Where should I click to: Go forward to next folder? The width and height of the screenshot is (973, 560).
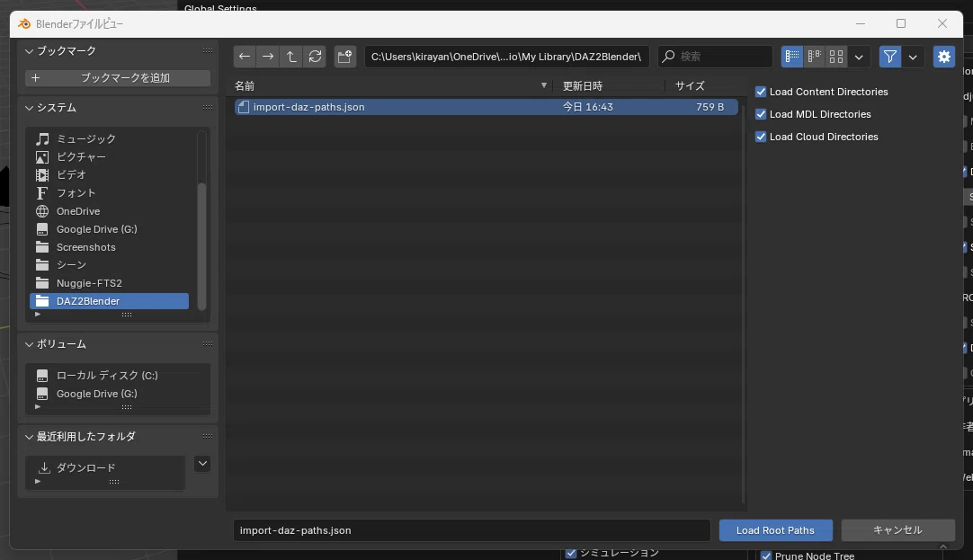pos(267,57)
